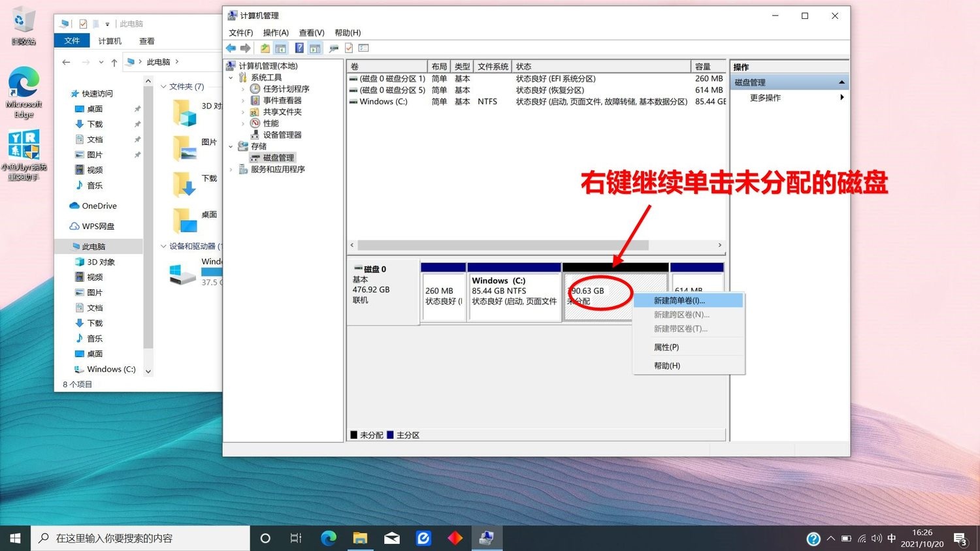Choose 属性(P) in the context menu
980x551 pixels.
pos(666,347)
